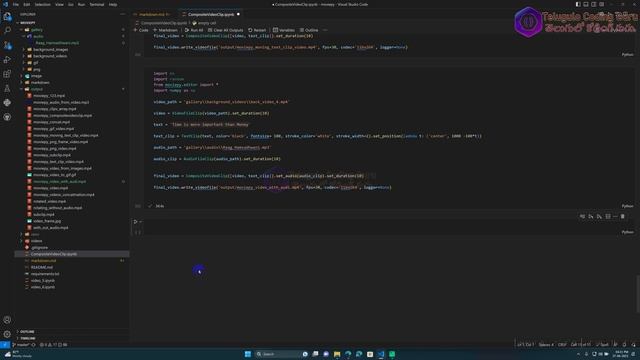Expand the OUTLINE section

[x=27, y=331]
